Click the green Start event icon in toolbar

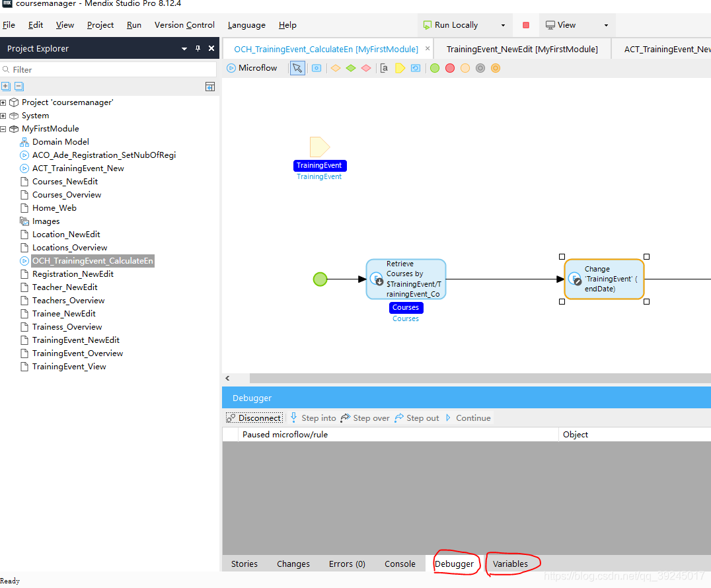(x=435, y=68)
